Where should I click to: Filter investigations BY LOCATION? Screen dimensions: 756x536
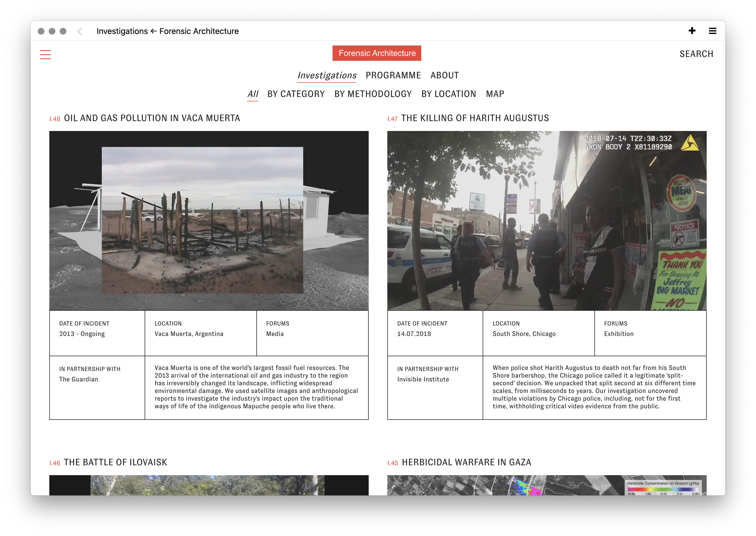pyautogui.click(x=449, y=94)
